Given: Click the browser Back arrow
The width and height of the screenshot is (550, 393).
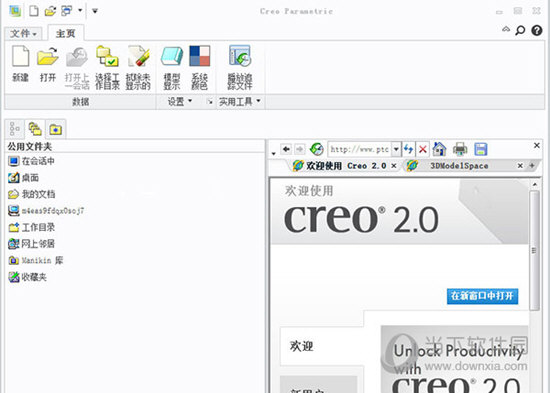Looking at the screenshot, I should click(x=286, y=149).
